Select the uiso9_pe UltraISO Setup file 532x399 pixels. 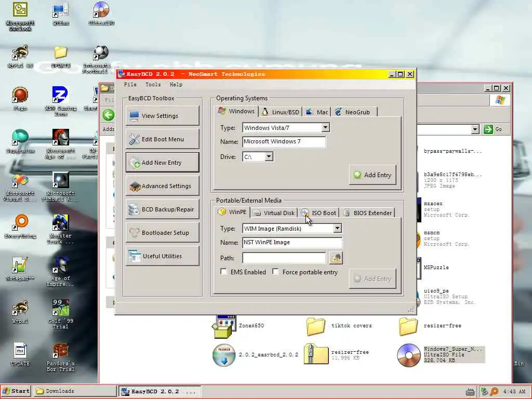(449, 296)
